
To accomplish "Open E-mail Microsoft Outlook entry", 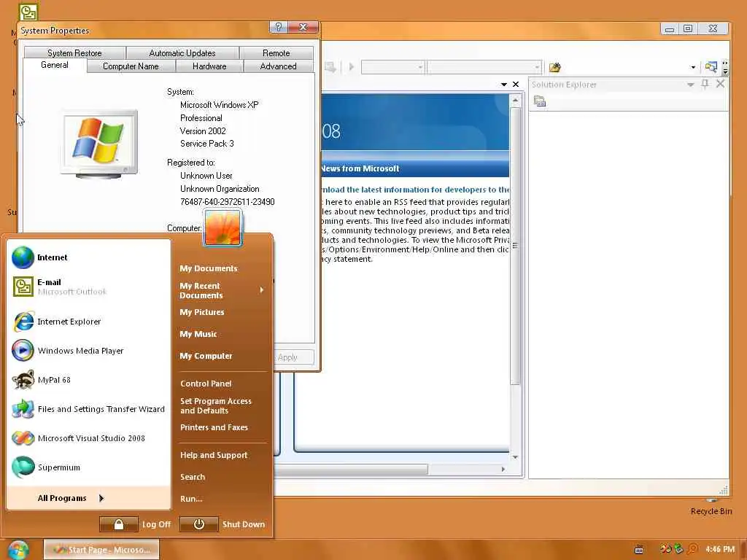I will click(x=89, y=287).
